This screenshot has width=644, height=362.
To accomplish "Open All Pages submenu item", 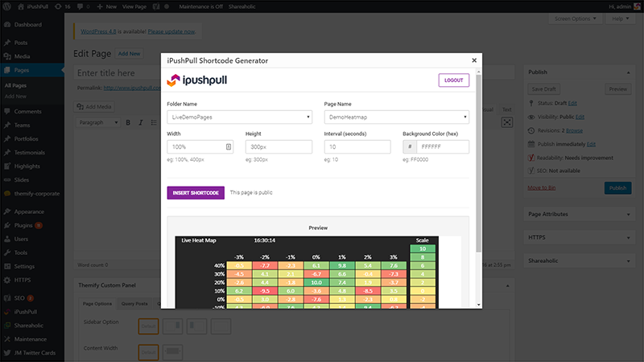I will pyautogui.click(x=15, y=85).
